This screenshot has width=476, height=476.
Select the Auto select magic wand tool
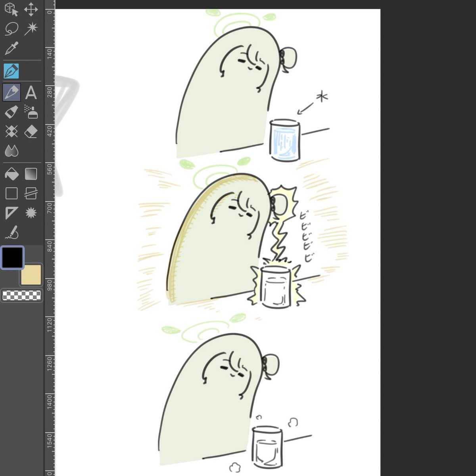point(31,29)
